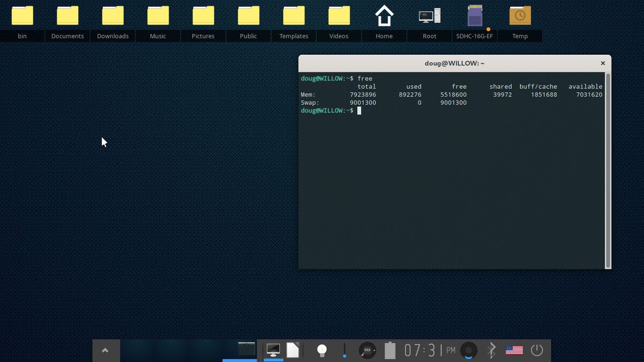This screenshot has height=362, width=644.
Task: Open the Bluetooth icon in the shelf
Action: (492, 350)
